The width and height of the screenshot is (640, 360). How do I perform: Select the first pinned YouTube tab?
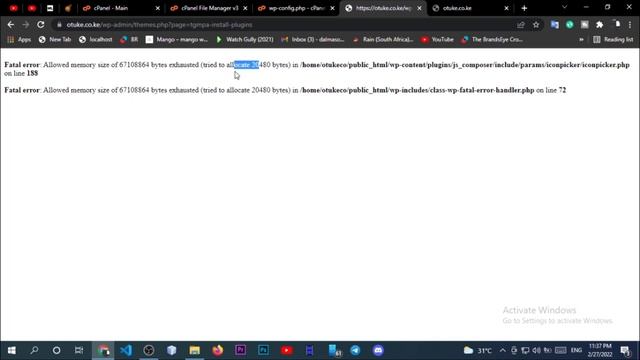(x=13, y=8)
